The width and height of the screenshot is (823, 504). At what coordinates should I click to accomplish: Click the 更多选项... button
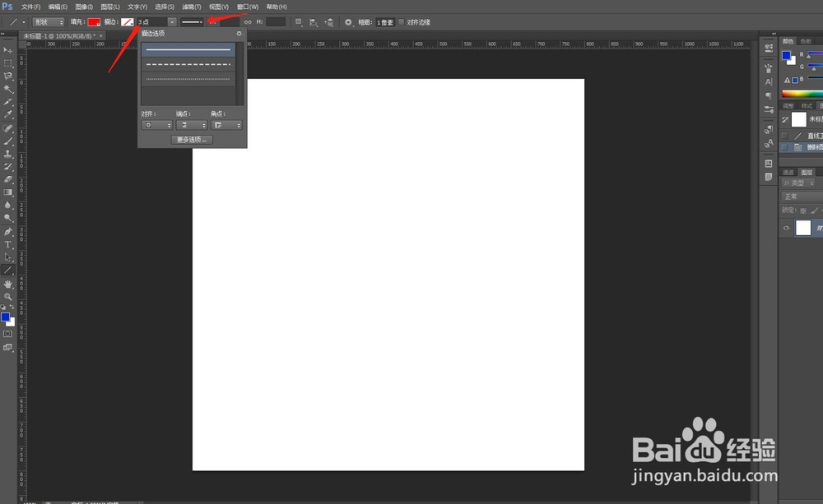(192, 140)
